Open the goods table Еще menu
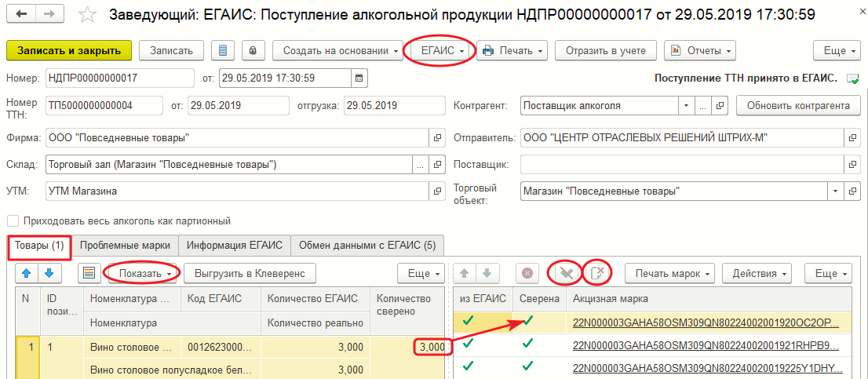Screen dimensions: 868x379 click(x=421, y=273)
